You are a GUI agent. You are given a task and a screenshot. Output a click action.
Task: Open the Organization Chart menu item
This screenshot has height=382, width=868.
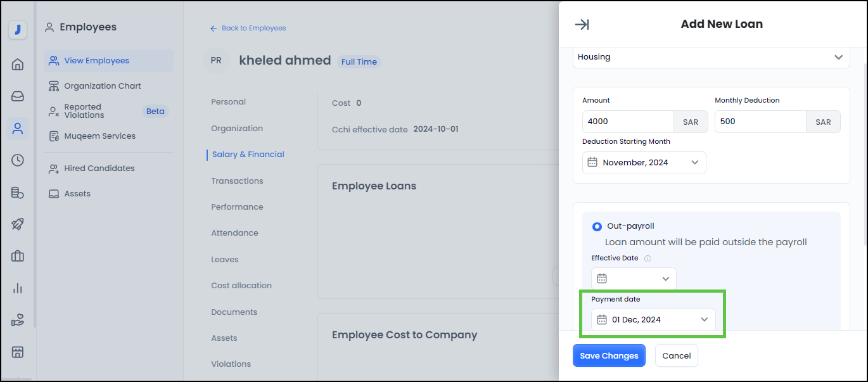tap(103, 86)
